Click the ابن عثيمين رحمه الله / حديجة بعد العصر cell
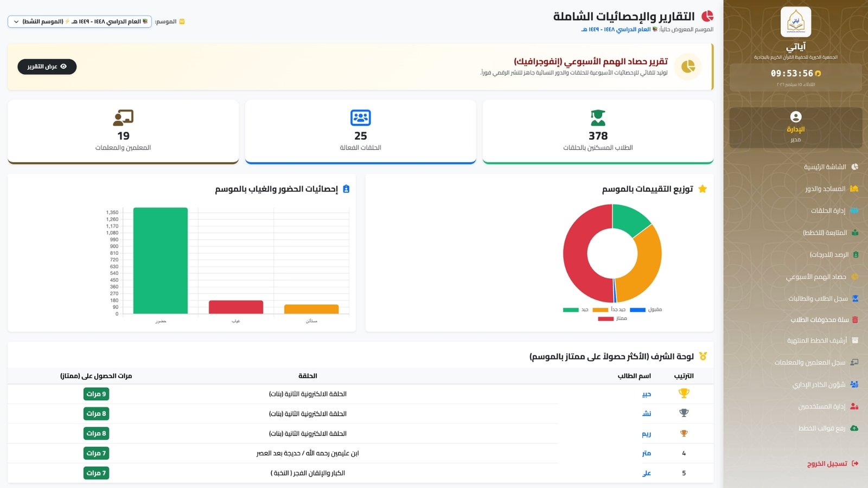Screen dimensions: 868x488 pyautogui.click(x=308, y=453)
